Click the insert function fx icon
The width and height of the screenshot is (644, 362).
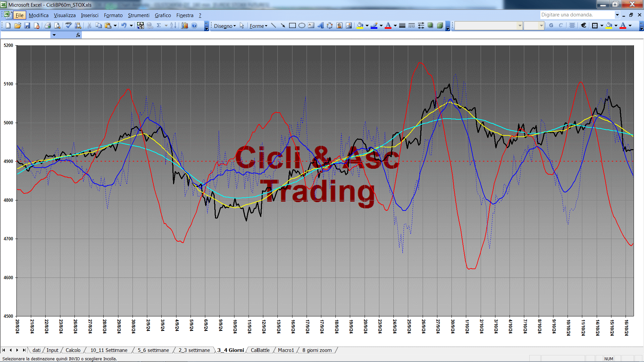(78, 35)
